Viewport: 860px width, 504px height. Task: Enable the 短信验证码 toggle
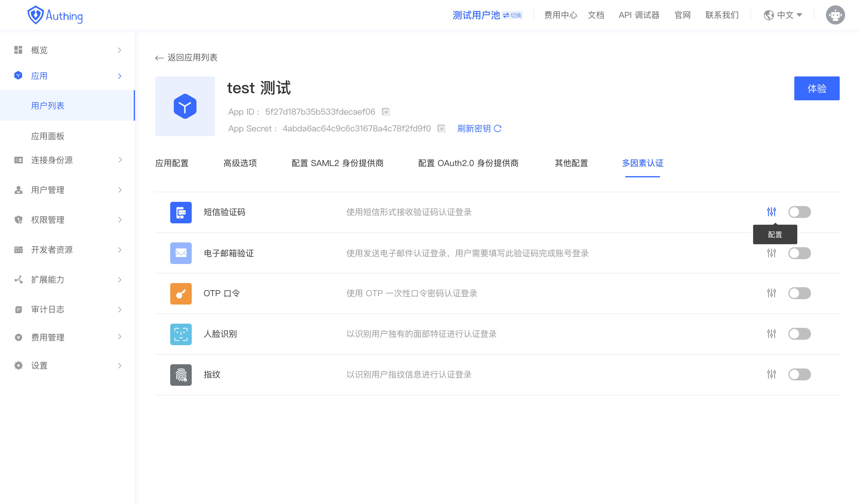click(799, 212)
